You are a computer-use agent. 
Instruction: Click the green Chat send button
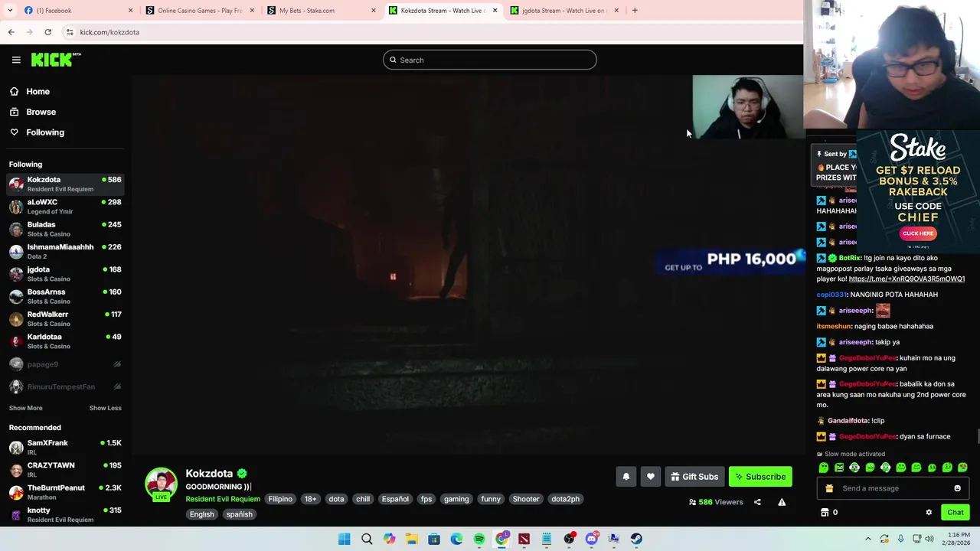(955, 513)
